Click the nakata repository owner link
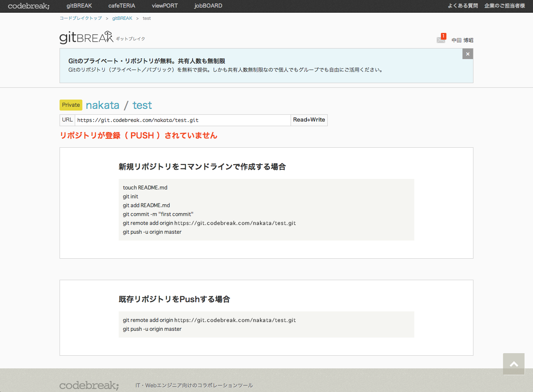The height and width of the screenshot is (392, 533). (x=103, y=105)
